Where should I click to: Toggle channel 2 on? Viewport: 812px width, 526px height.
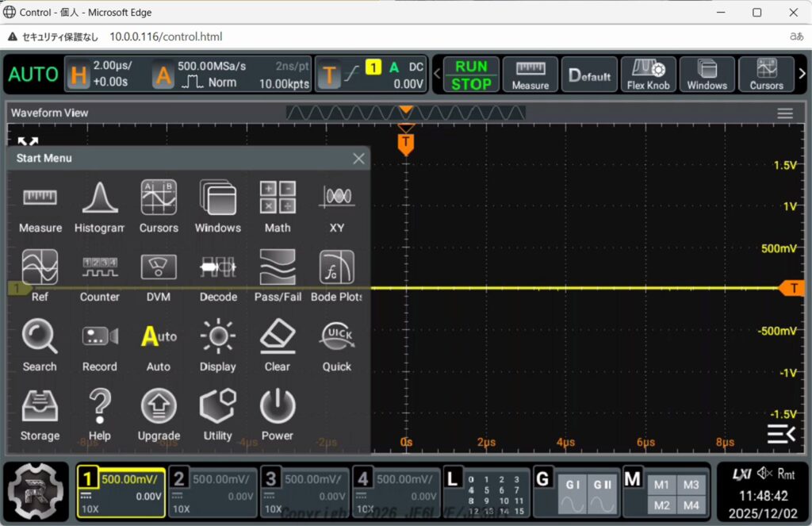coord(212,492)
